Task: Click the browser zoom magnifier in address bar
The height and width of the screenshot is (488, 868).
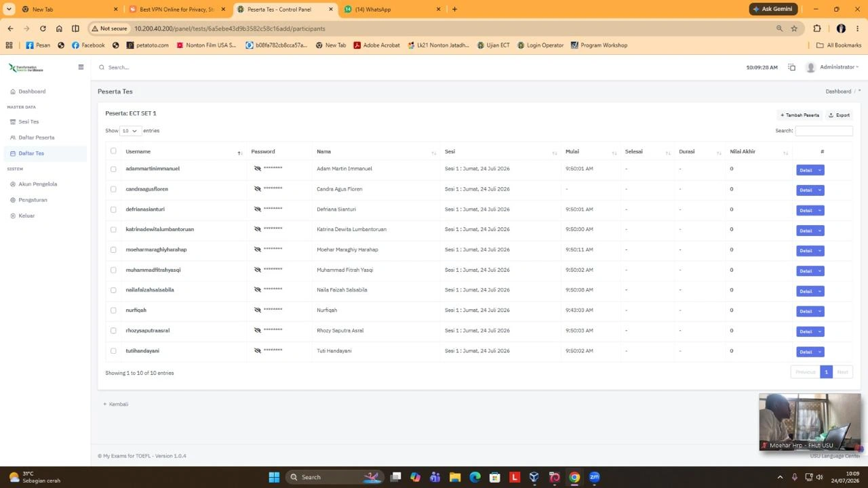Action: (779, 28)
